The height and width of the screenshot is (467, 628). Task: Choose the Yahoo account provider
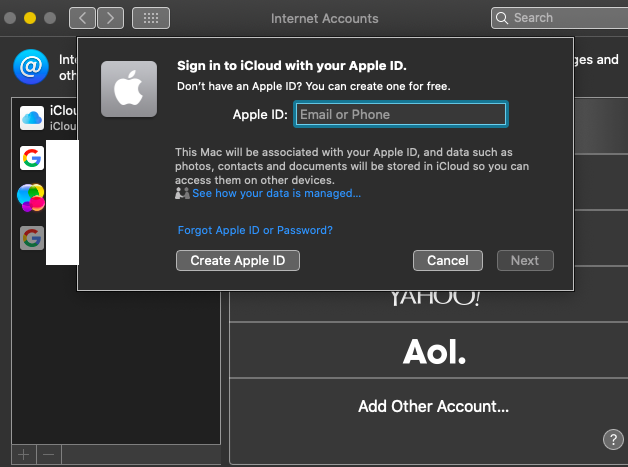pyautogui.click(x=435, y=298)
